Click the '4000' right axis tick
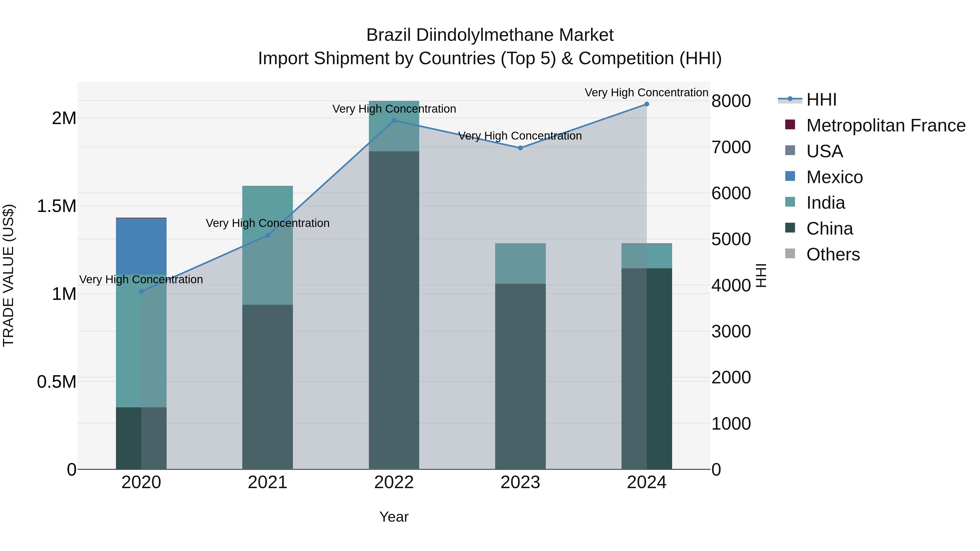Image resolution: width=980 pixels, height=551 pixels. click(731, 285)
